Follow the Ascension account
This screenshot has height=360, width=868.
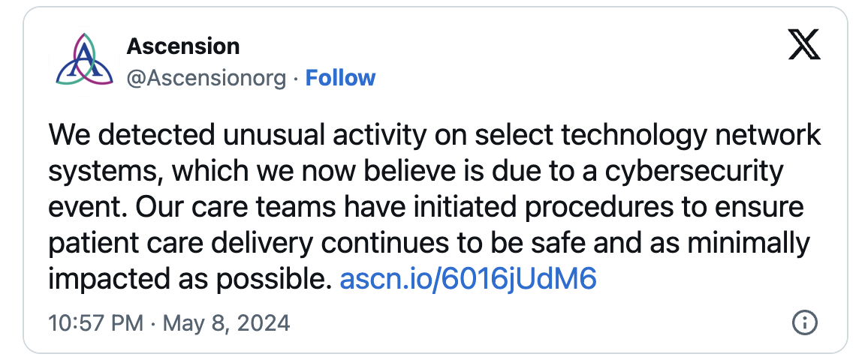[340, 78]
